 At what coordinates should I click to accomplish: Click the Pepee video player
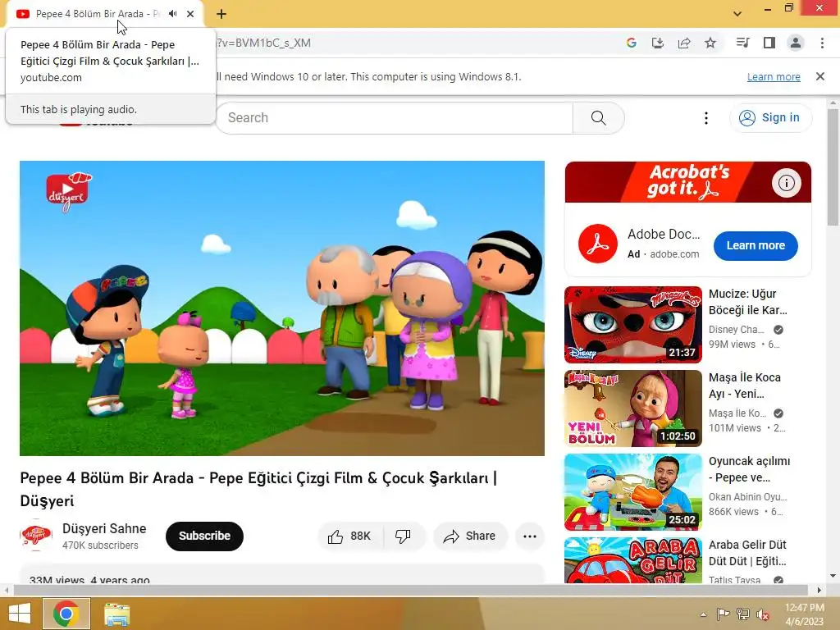(282, 308)
